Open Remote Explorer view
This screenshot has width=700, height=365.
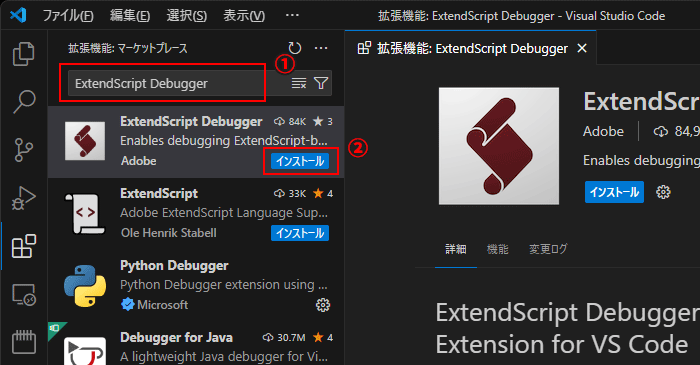[23, 294]
